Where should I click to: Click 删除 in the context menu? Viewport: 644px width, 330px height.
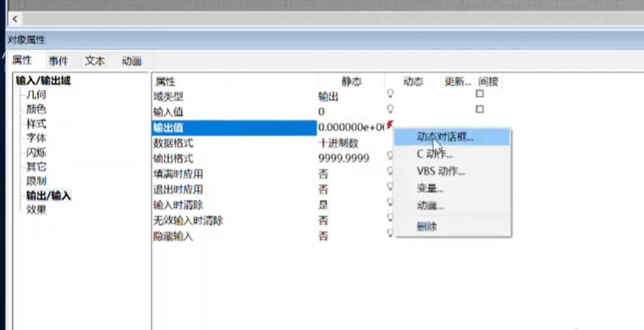pyautogui.click(x=427, y=226)
